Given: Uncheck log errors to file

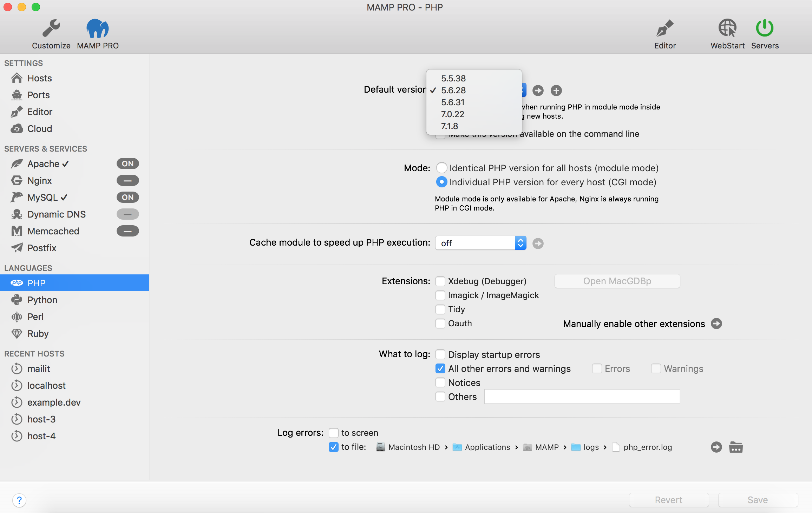Looking at the screenshot, I should [x=333, y=447].
